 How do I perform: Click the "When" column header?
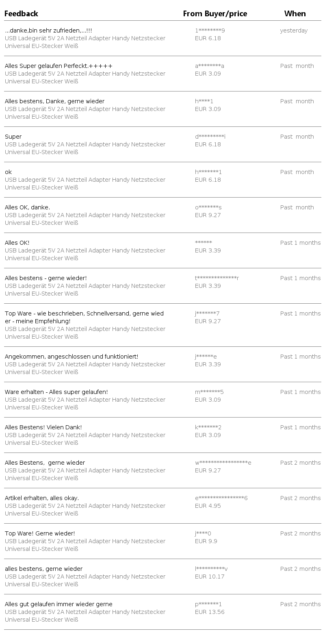pyautogui.click(x=295, y=14)
